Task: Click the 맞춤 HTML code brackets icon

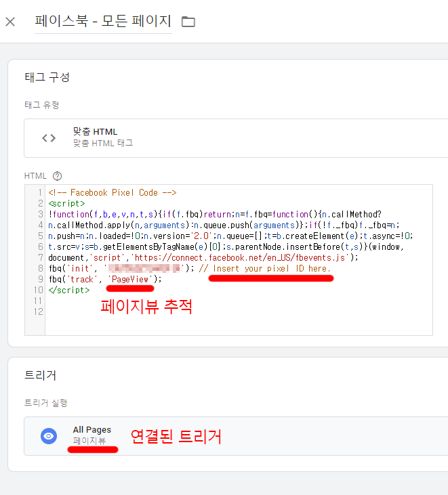Action: point(49,138)
